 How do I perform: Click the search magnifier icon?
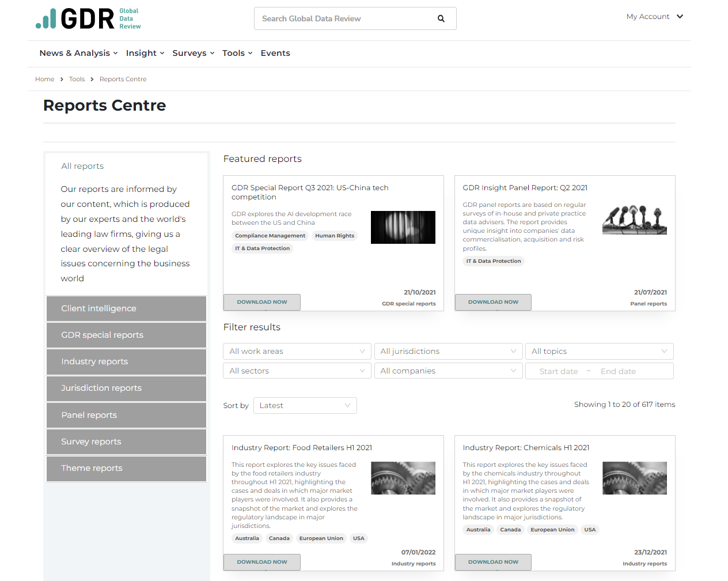[x=441, y=18]
